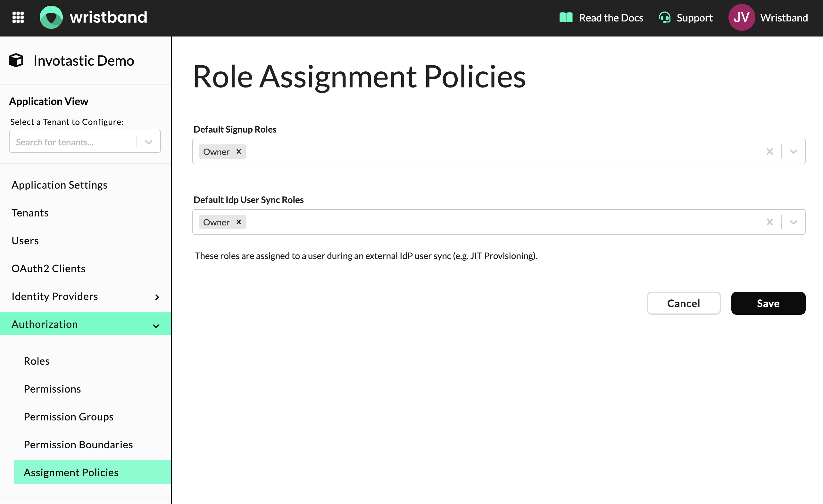Open the JV user avatar menu
This screenshot has width=823, height=504.
click(x=741, y=17)
